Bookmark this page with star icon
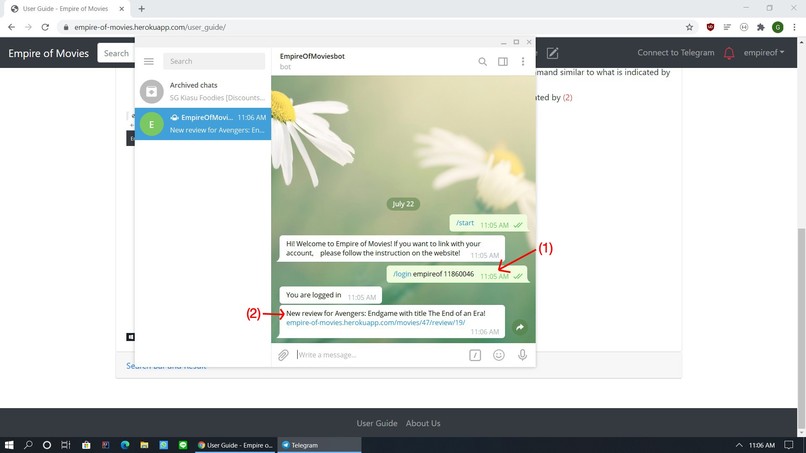Screen dimensions: 806x453 click(x=689, y=27)
